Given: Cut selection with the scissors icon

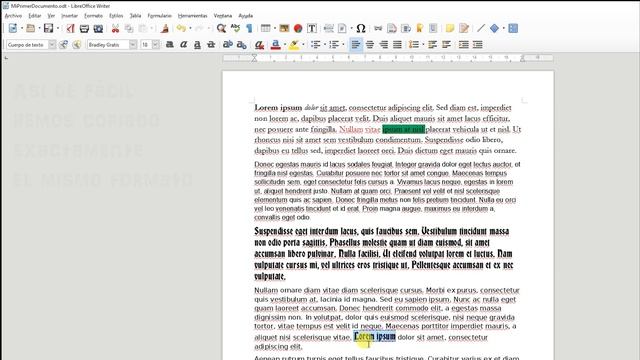Looking at the screenshot, I should click(116, 28).
